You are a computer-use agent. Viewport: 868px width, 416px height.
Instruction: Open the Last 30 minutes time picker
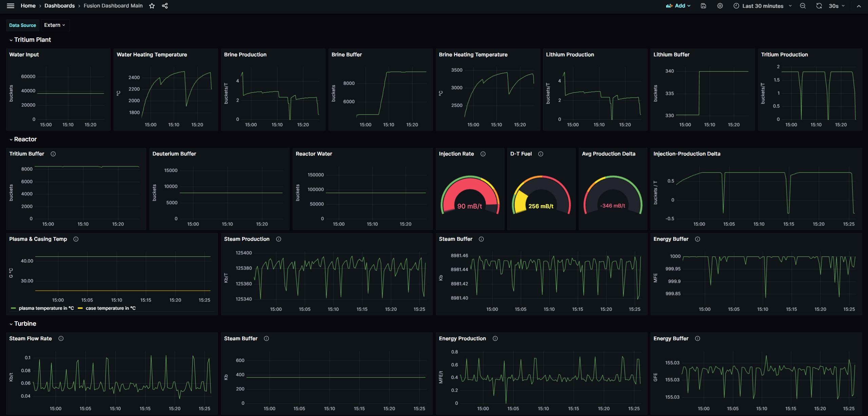pyautogui.click(x=763, y=6)
